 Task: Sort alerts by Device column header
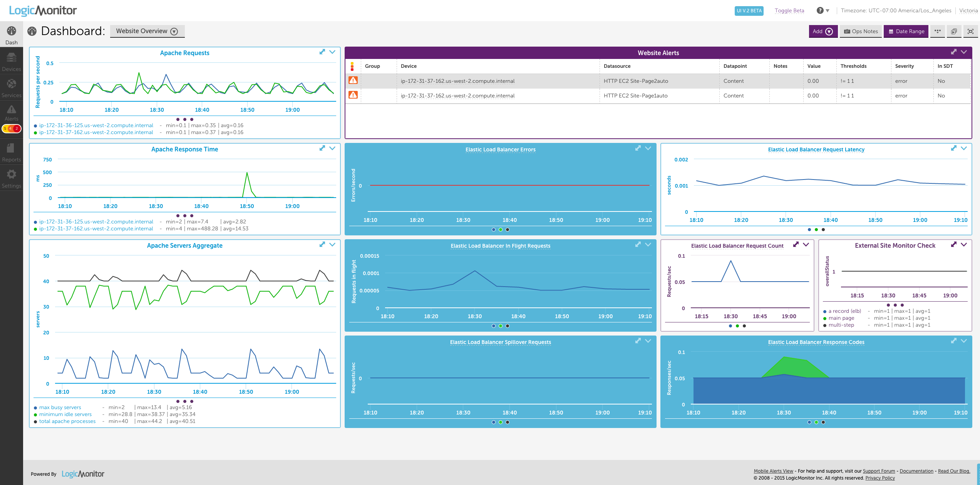(409, 66)
